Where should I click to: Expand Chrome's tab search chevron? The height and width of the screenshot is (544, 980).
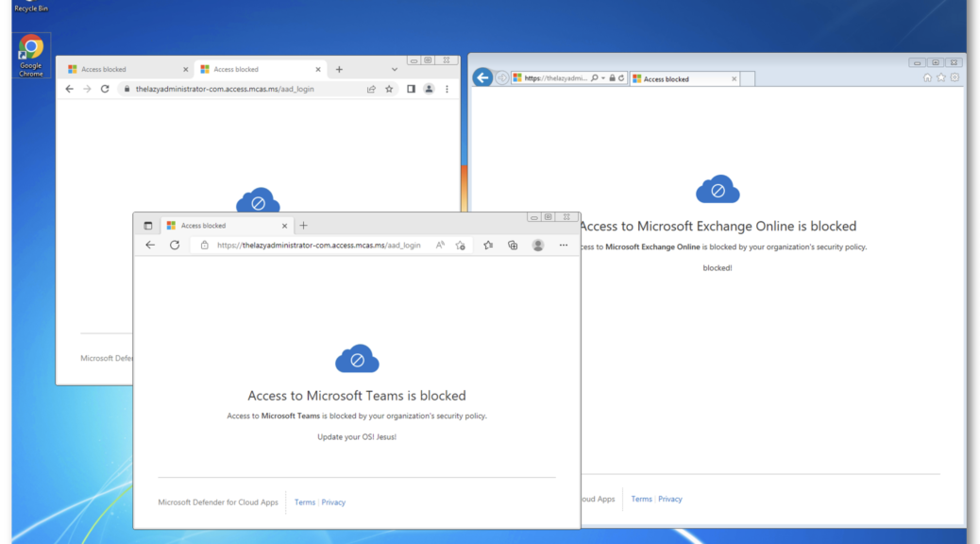(395, 69)
